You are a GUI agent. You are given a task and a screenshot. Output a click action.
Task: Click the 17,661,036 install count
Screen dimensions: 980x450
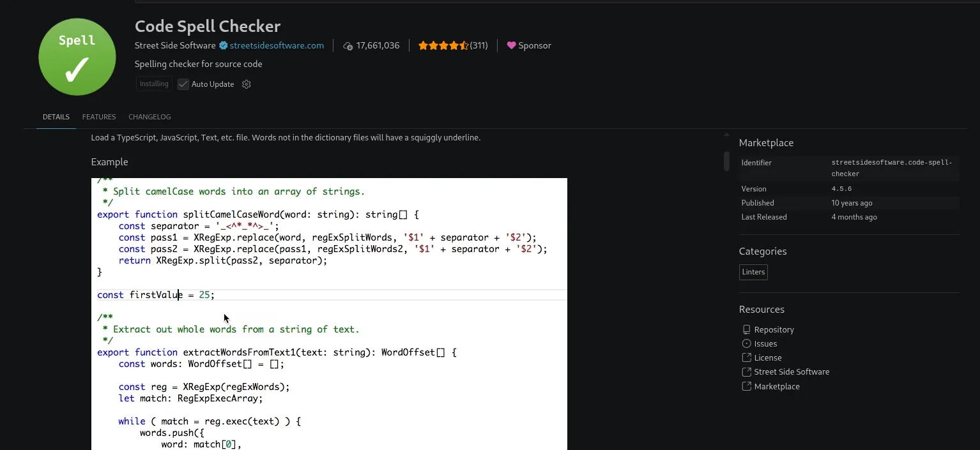coord(378,45)
